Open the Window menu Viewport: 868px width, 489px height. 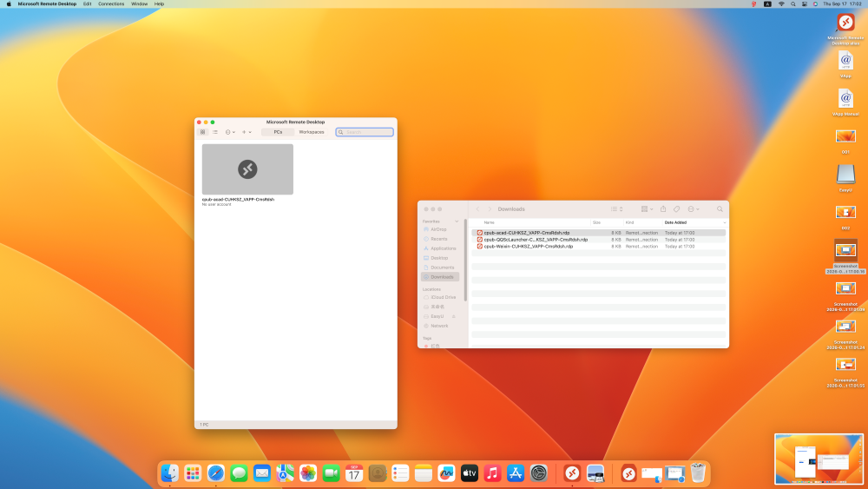139,3
